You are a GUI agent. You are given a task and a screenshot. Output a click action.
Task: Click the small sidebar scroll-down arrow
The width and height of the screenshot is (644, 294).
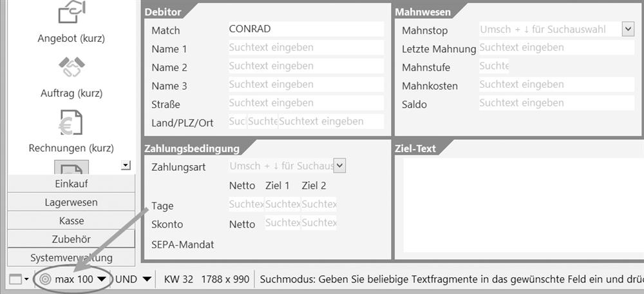pyautogui.click(x=126, y=166)
